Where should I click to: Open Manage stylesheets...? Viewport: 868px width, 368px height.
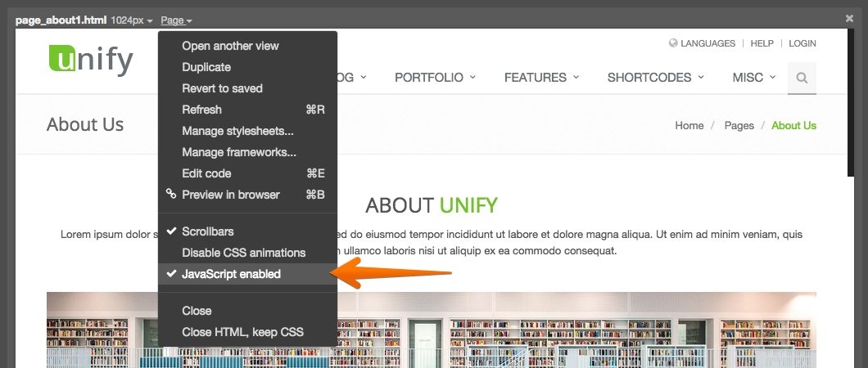pos(247,131)
